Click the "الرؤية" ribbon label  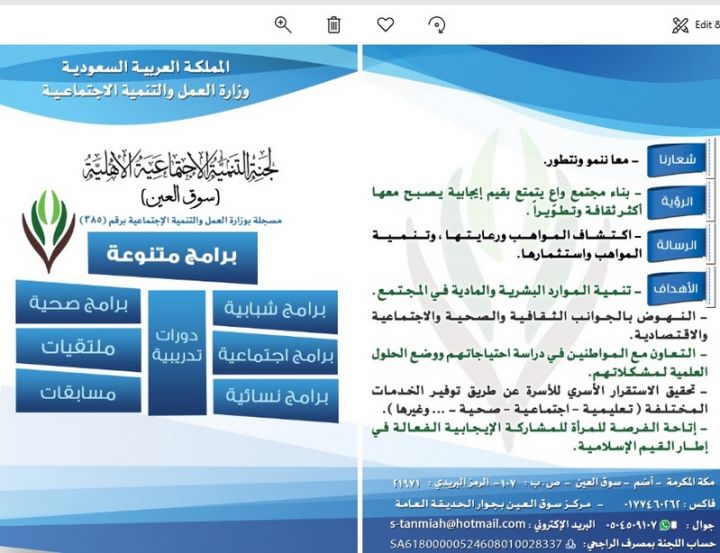click(x=677, y=201)
